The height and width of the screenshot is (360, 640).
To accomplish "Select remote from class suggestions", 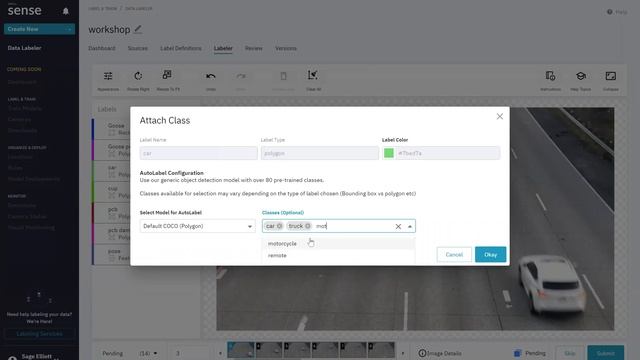I will (338, 256).
